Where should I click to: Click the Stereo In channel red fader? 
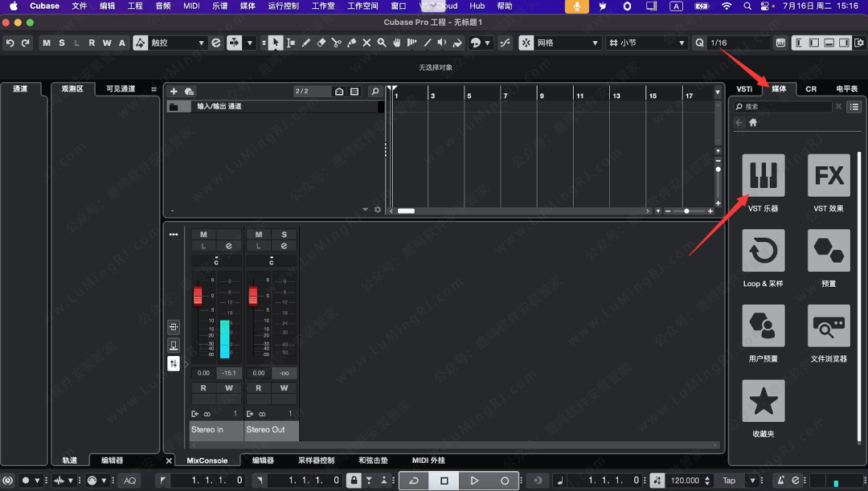pos(198,296)
